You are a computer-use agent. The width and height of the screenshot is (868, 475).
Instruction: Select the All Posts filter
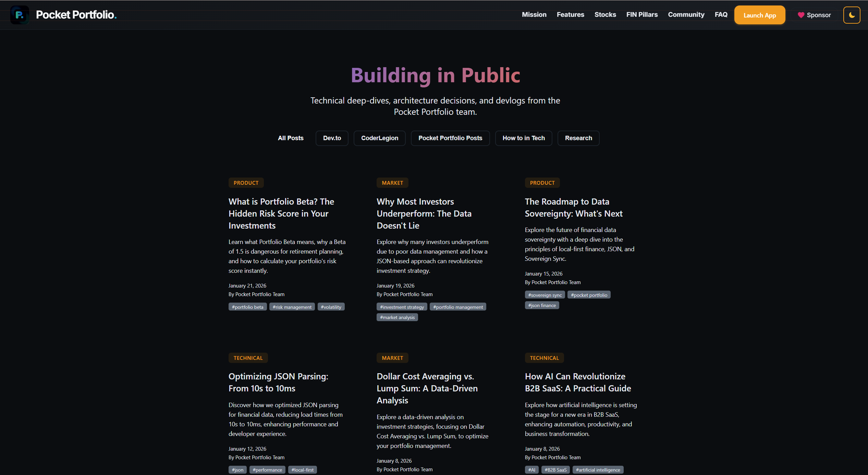[290, 138]
